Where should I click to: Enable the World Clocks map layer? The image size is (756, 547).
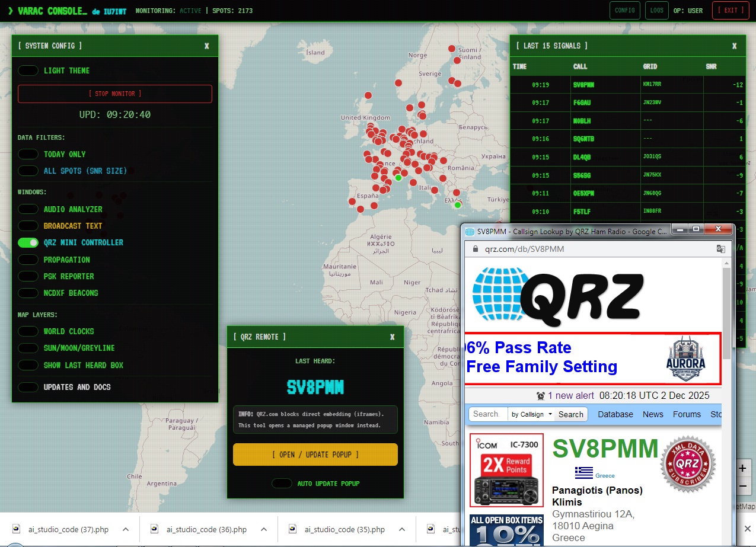pos(28,331)
